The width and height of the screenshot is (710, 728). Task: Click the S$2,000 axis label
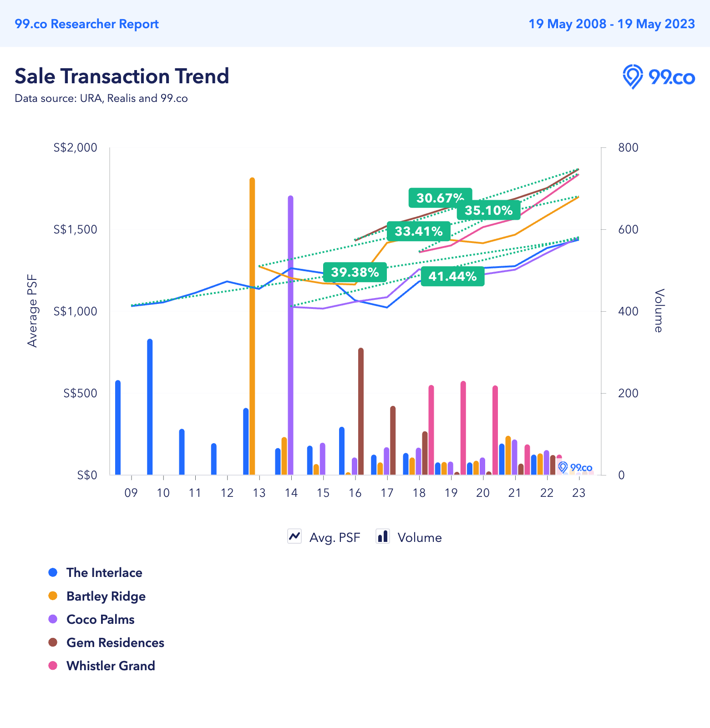click(75, 147)
